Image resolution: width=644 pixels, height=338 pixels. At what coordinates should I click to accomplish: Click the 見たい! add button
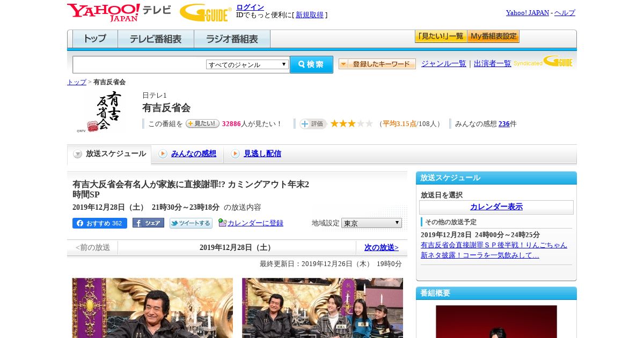202,123
